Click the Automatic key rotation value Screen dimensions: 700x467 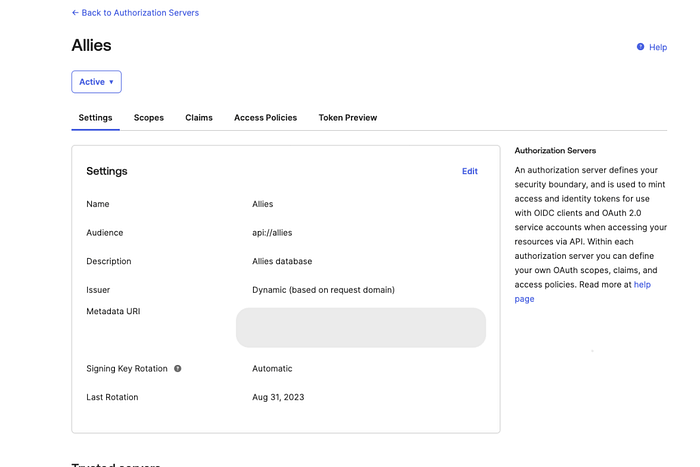pyautogui.click(x=272, y=369)
